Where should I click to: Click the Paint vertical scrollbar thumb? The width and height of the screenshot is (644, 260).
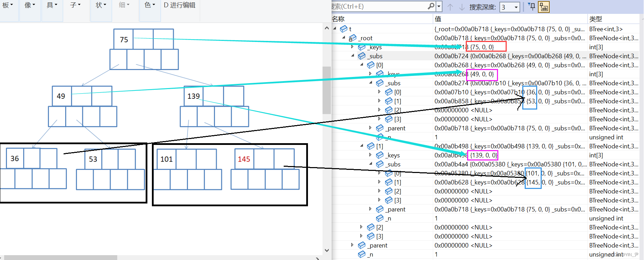pyautogui.click(x=327, y=90)
